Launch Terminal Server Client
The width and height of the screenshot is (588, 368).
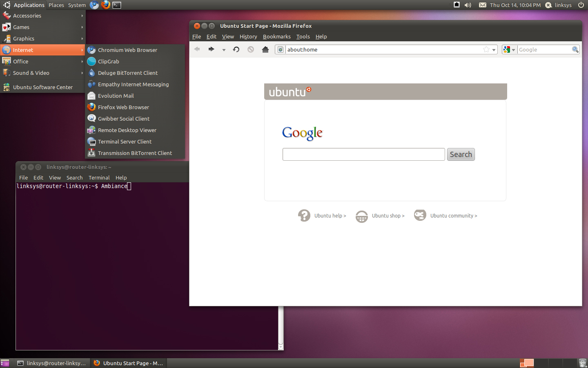pyautogui.click(x=135, y=141)
